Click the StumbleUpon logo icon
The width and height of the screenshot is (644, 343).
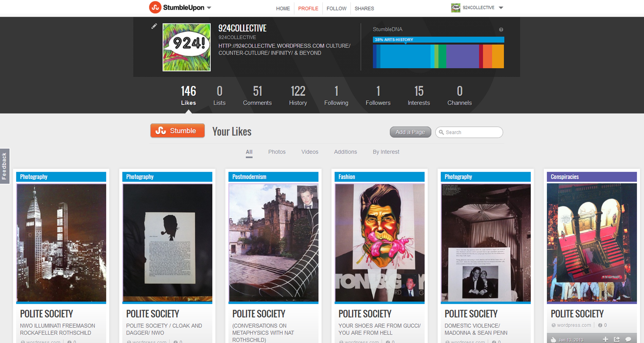coord(155,7)
